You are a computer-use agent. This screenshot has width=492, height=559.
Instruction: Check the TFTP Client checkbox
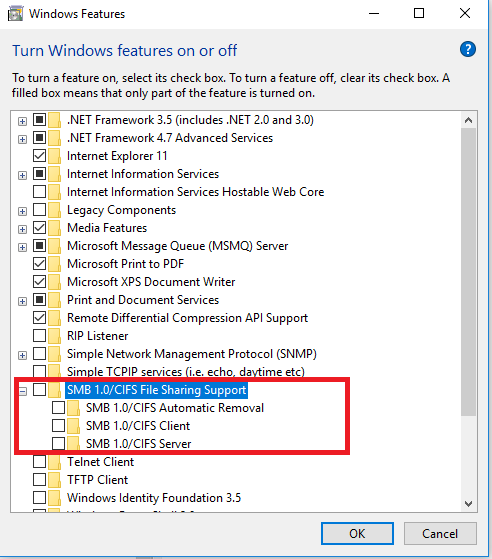[x=40, y=480]
